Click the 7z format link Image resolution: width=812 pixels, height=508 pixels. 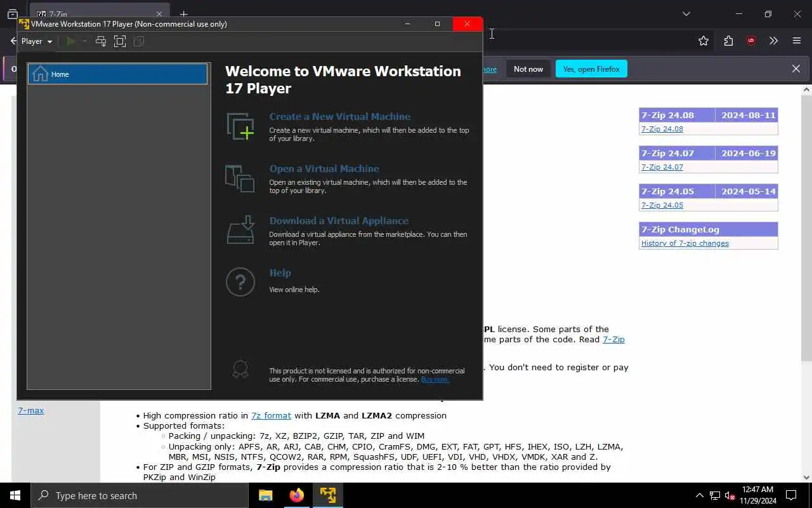pos(271,415)
